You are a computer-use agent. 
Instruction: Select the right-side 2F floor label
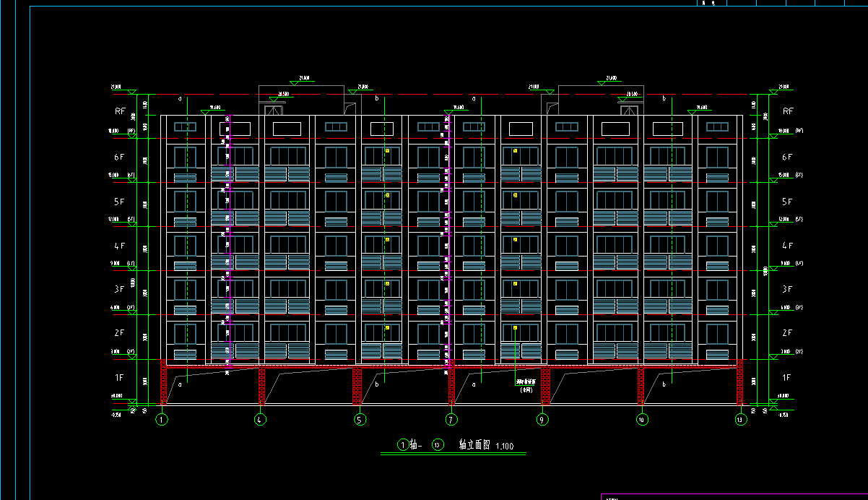coord(787,333)
